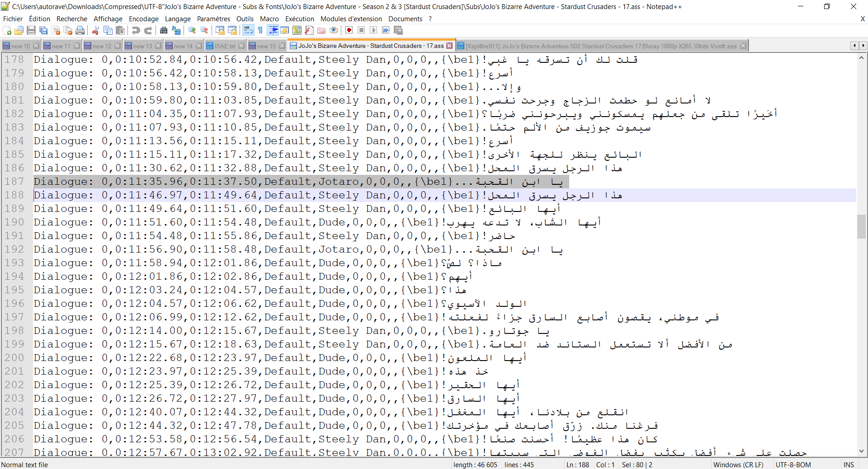868x469 pixels.
Task: Click the Paste clipboard icon
Action: tap(120, 30)
